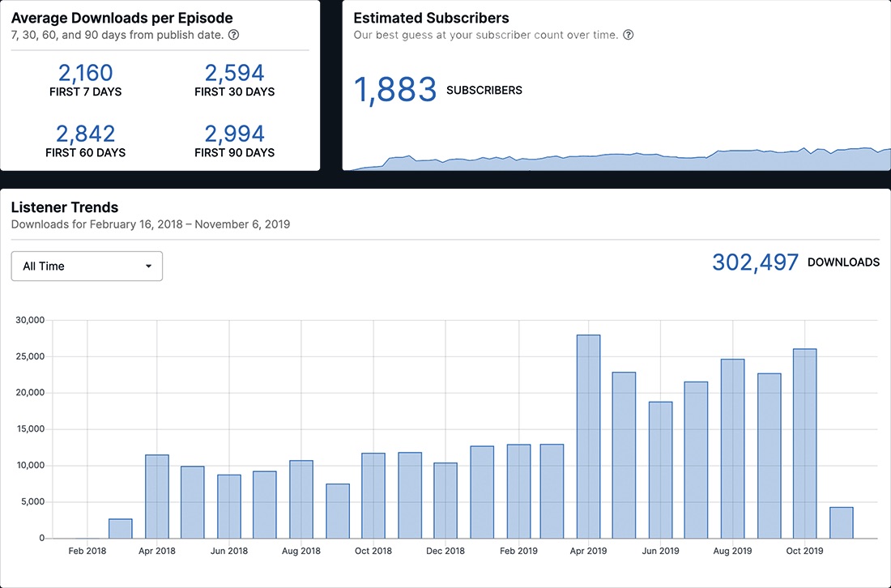Open help icon beside subscriber count description
The image size is (891, 588).
[628, 35]
